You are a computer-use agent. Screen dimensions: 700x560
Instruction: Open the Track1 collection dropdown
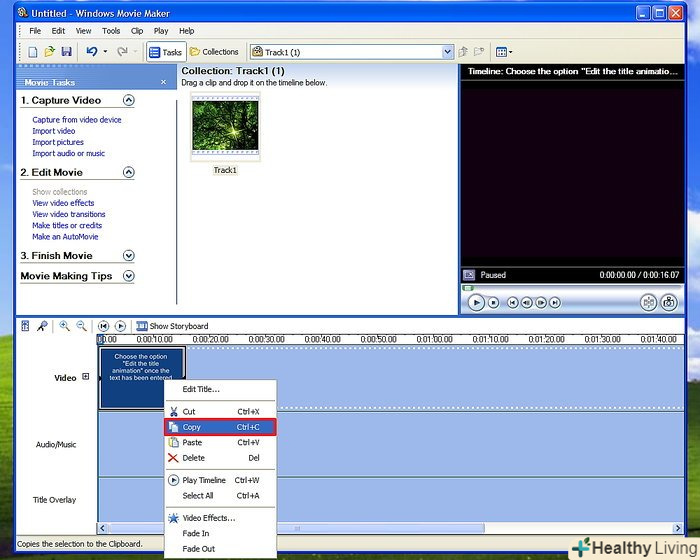click(447, 52)
